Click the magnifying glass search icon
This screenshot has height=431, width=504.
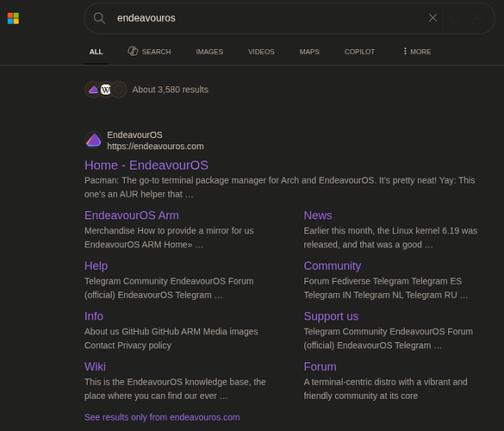click(x=99, y=18)
